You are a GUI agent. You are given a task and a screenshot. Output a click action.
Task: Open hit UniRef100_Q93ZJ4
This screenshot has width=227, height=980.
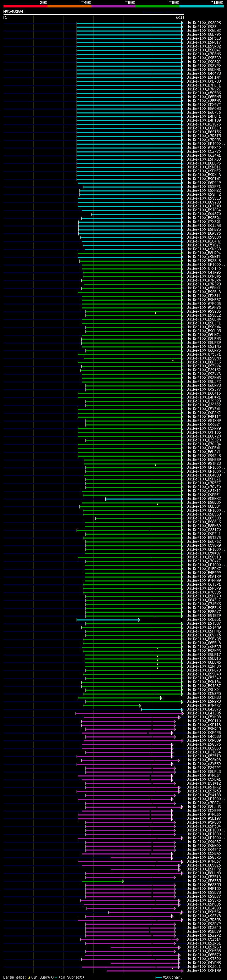203,27
